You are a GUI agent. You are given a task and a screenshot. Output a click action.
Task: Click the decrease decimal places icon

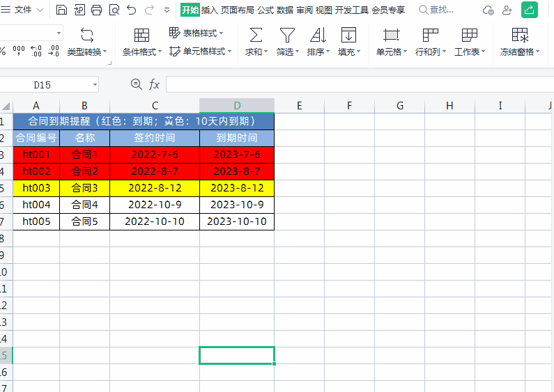[x=54, y=51]
